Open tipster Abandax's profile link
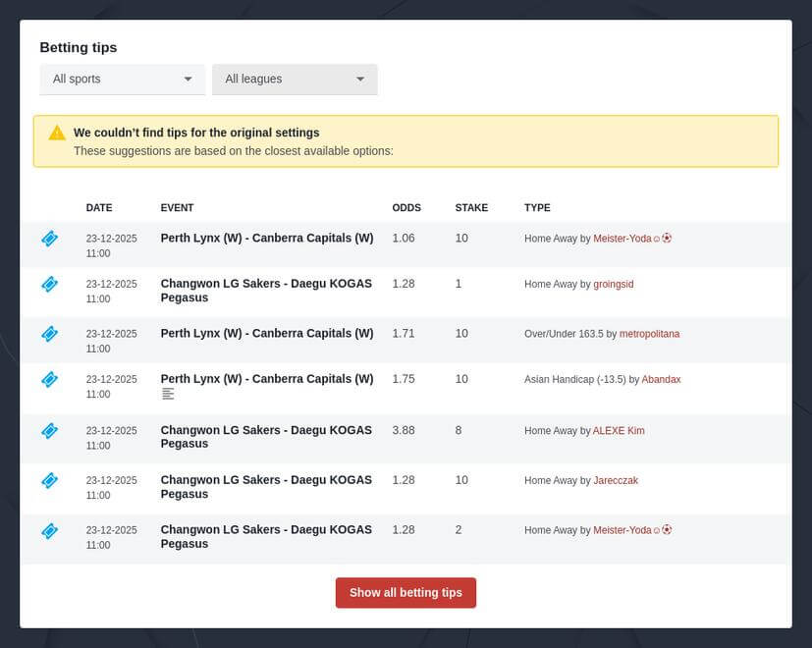Screen dimensions: 812x648 coord(661,379)
